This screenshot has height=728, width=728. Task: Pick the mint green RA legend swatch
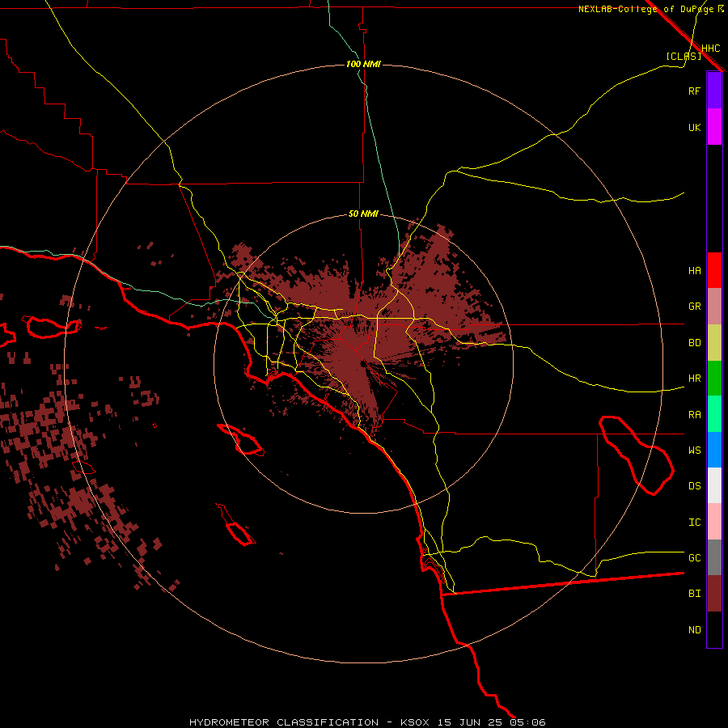(x=714, y=414)
